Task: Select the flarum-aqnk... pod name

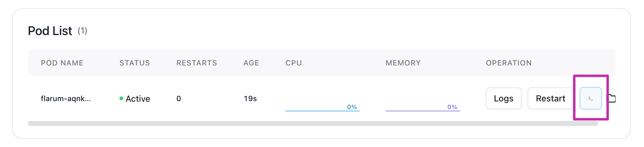Action: click(x=66, y=99)
